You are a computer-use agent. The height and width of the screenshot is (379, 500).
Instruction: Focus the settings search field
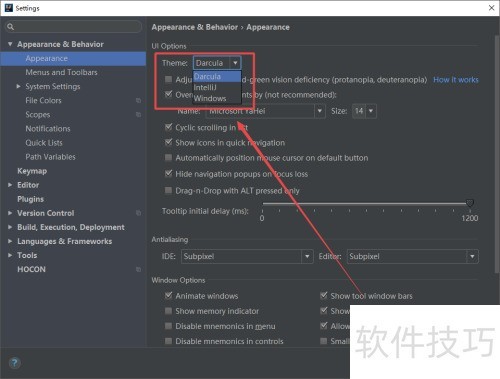pyautogui.click(x=74, y=27)
